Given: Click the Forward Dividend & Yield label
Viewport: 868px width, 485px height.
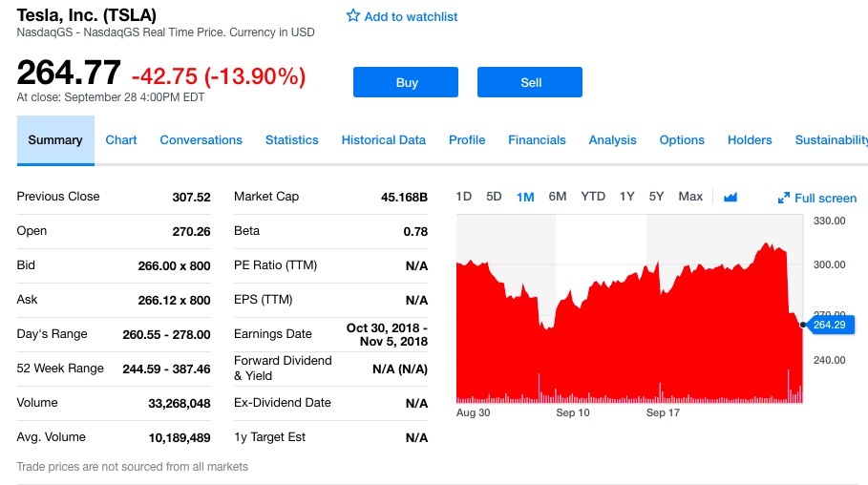Looking at the screenshot, I should coord(283,369).
